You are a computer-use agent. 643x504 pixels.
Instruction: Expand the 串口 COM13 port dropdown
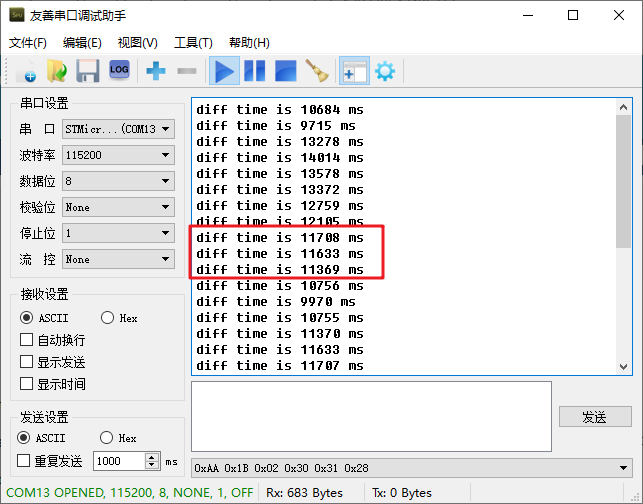[119, 129]
